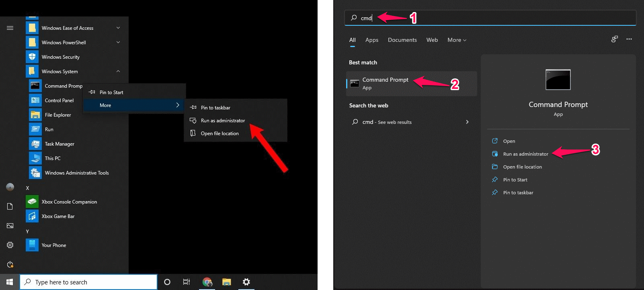The height and width of the screenshot is (290, 644).
Task: Open Task Manager in the Start menu
Action: (x=59, y=144)
